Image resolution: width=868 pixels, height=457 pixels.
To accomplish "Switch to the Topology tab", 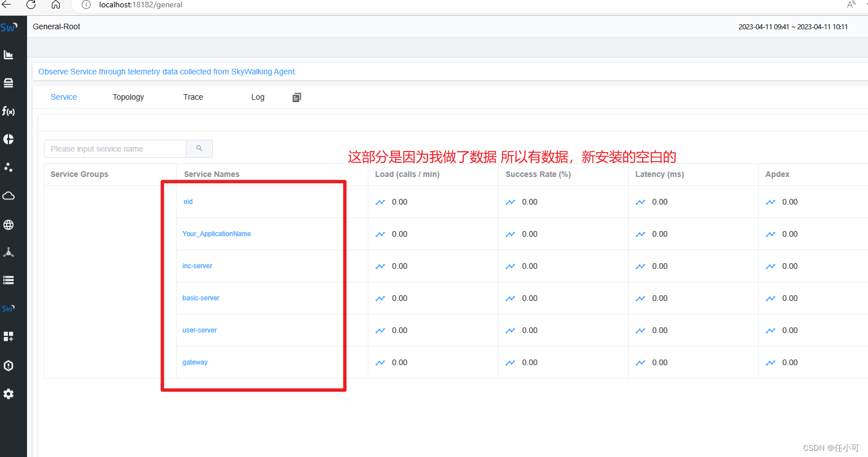I will tap(128, 97).
